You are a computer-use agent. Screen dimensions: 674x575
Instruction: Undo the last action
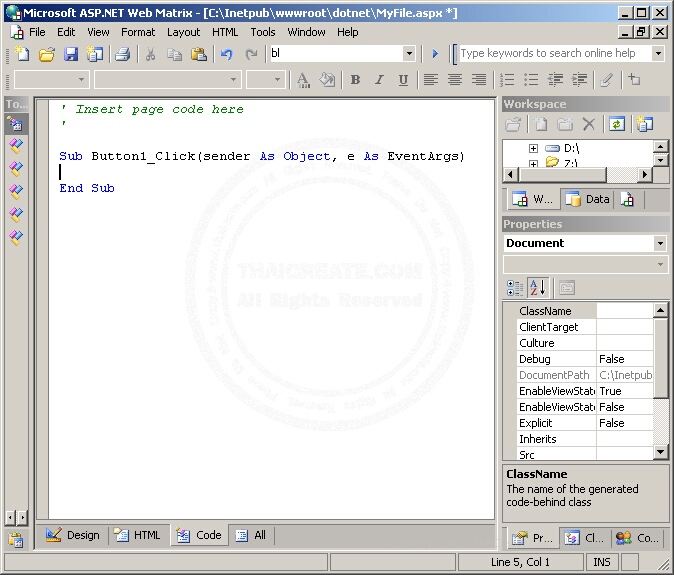click(x=227, y=54)
